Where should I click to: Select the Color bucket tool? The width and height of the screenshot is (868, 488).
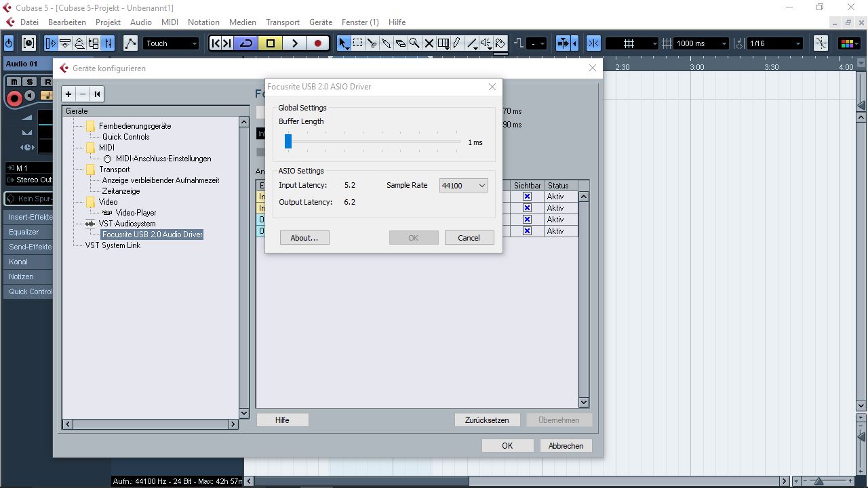point(500,43)
